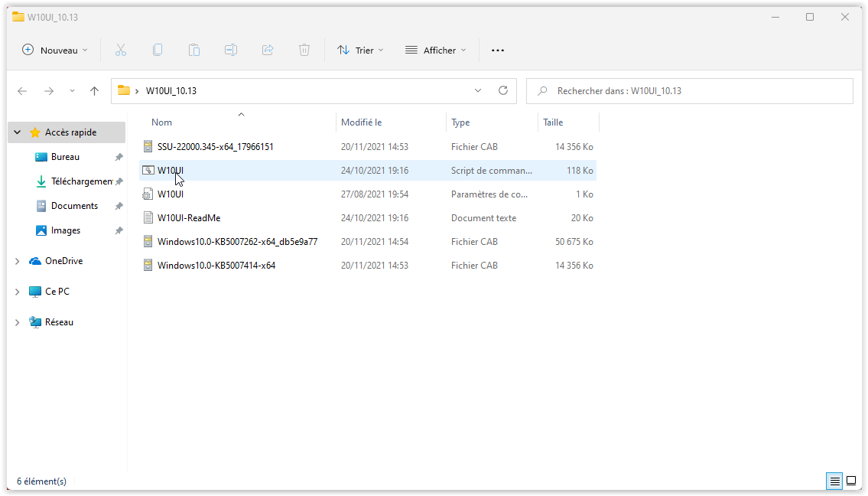The width and height of the screenshot is (868, 496).
Task: Select the W10UI-ReadMe file name
Action: (x=189, y=218)
